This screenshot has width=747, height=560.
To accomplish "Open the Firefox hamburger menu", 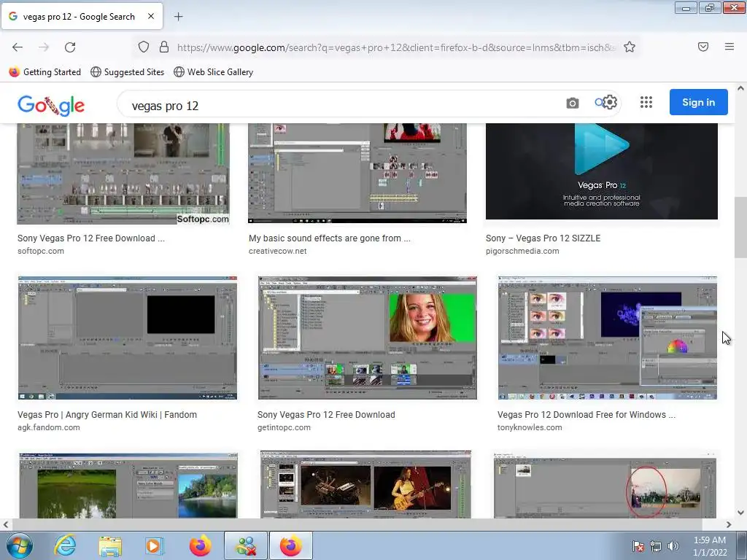I will tap(729, 47).
